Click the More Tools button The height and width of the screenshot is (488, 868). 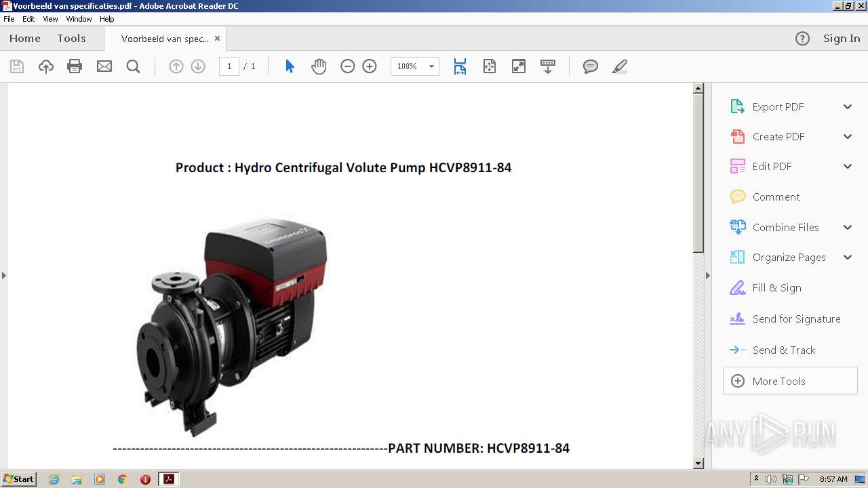[790, 381]
